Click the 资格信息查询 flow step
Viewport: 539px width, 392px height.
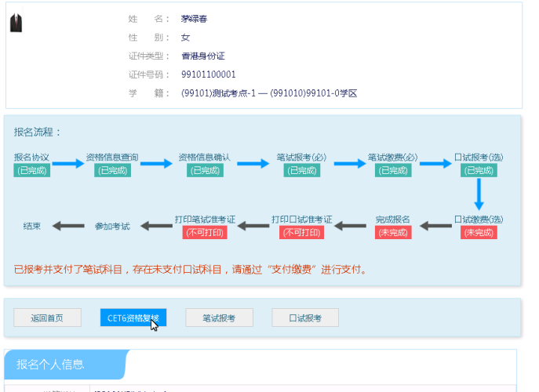click(x=112, y=157)
